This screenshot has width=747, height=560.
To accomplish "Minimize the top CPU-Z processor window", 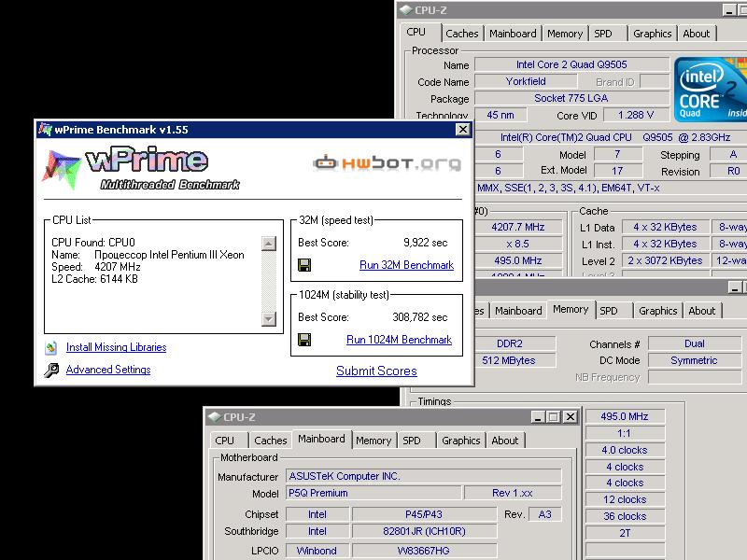I will coord(729,10).
